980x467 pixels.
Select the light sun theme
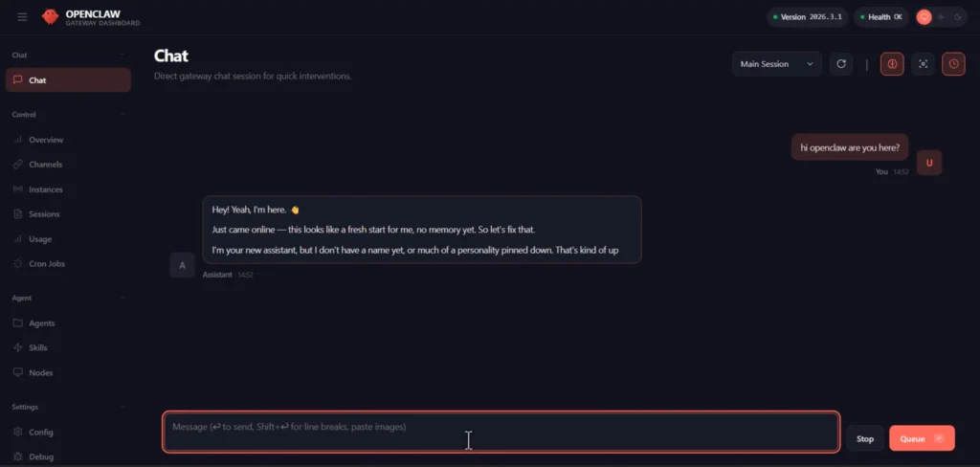click(x=940, y=17)
